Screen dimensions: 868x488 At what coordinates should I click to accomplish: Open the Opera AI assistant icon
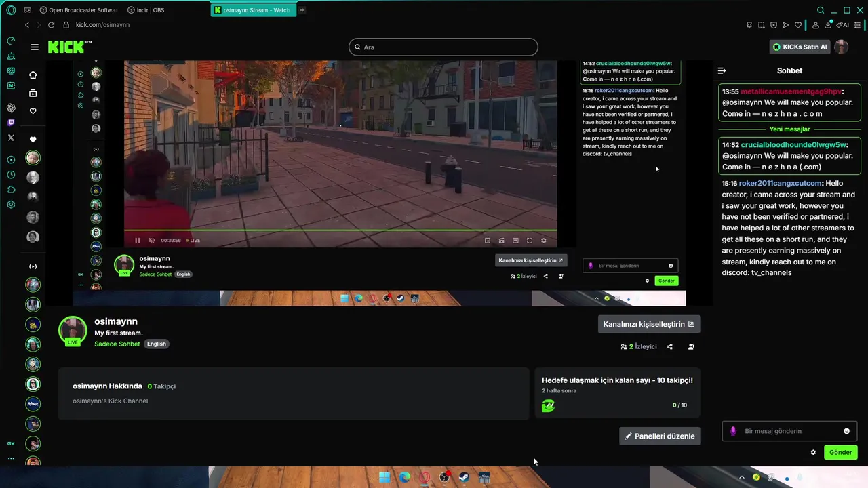[843, 25]
